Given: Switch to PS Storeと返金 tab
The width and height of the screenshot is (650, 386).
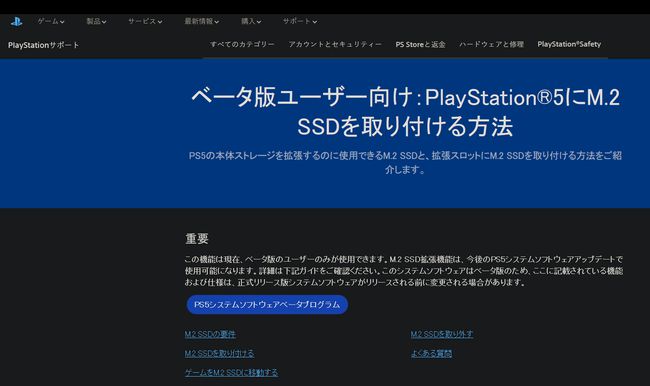Looking at the screenshot, I should (x=420, y=44).
